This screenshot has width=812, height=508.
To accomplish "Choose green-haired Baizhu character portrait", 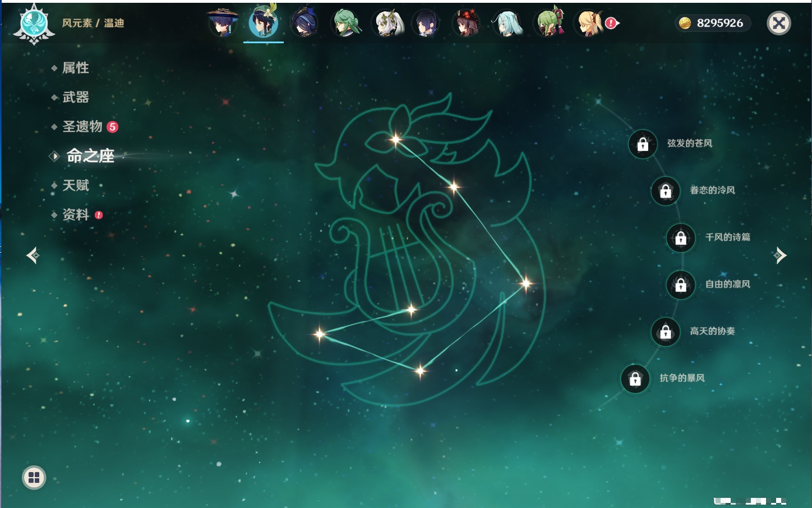I will click(346, 23).
